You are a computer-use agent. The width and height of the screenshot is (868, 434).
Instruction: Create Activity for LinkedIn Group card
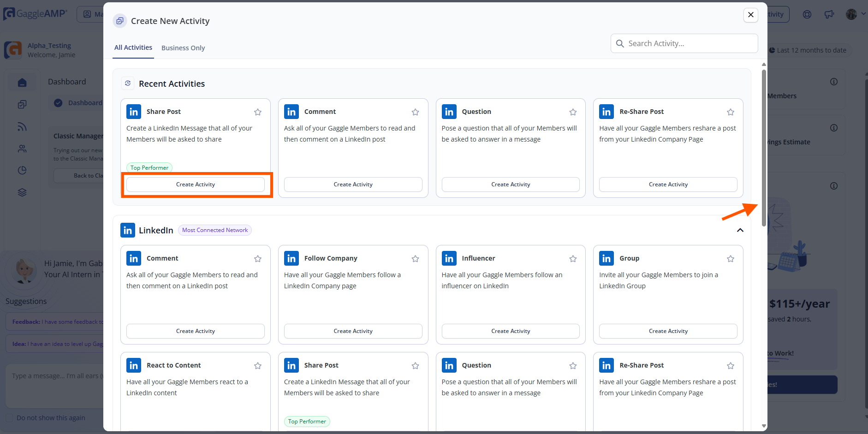(668, 331)
